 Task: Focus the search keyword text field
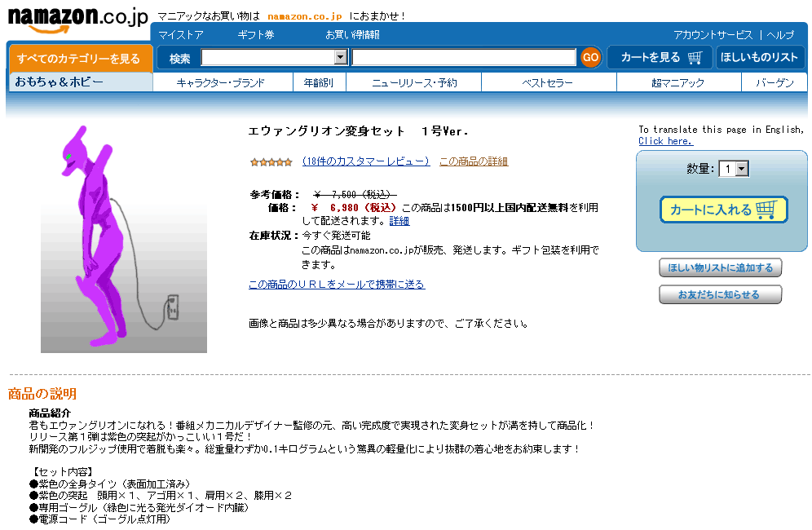pyautogui.click(x=464, y=57)
